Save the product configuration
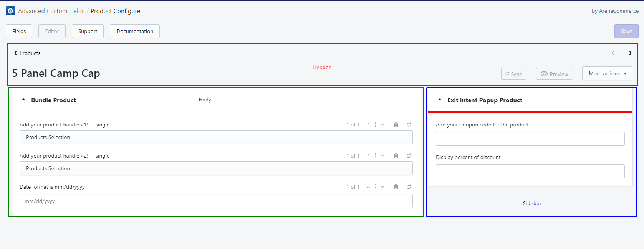This screenshot has height=249, width=644. [x=626, y=31]
